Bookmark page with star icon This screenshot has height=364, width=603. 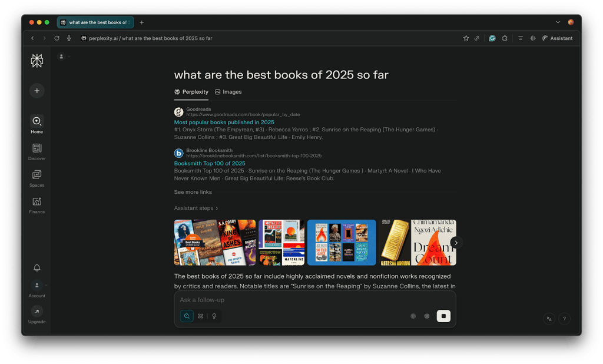click(466, 38)
